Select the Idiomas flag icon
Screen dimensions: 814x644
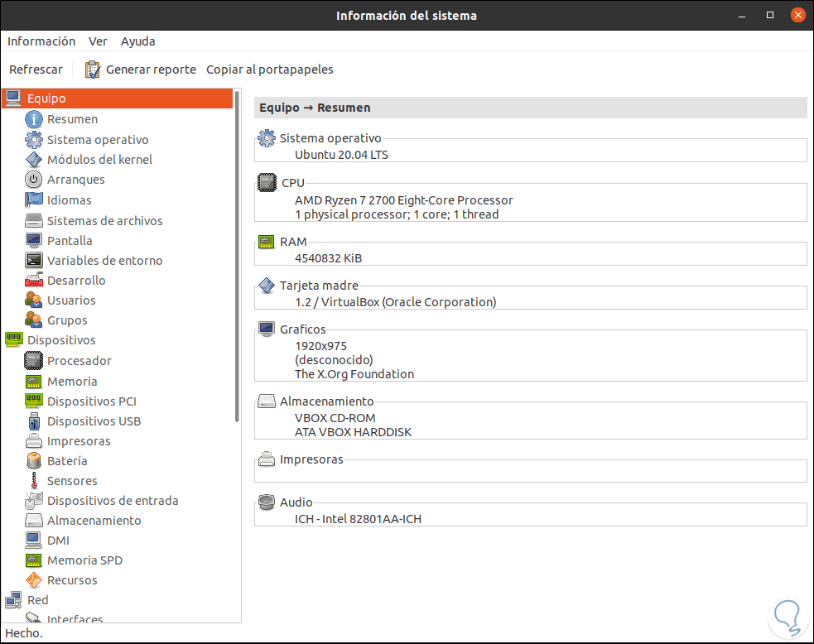pyautogui.click(x=34, y=200)
